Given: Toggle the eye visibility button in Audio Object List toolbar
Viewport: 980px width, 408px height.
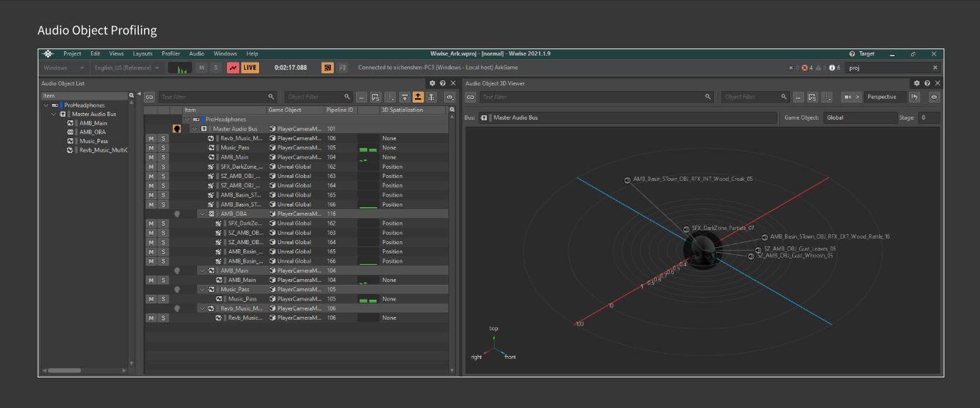Looking at the screenshot, I should click(x=450, y=97).
